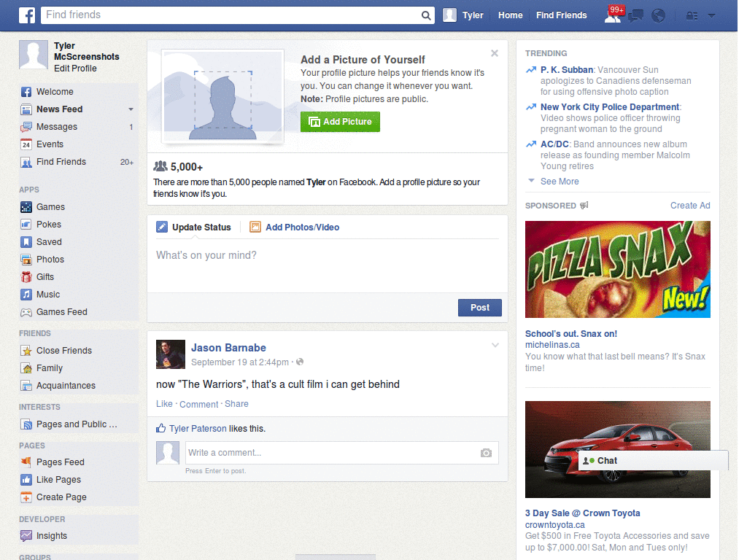Click the Like Pages thumbs-up icon
This screenshot has width=747, height=560.
tap(26, 480)
